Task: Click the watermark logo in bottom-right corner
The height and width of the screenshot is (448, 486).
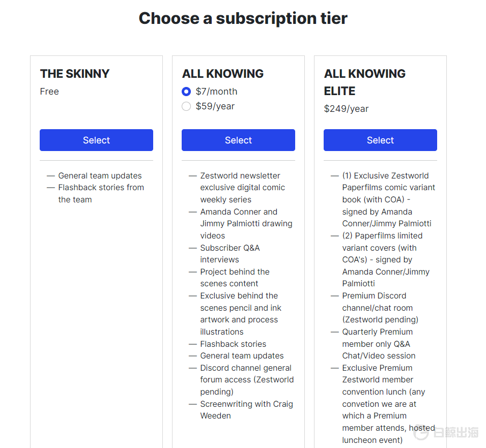Action: 446,432
